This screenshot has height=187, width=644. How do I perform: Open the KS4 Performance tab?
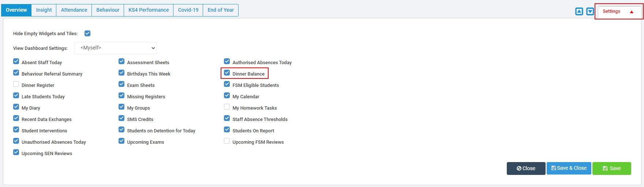pyautogui.click(x=149, y=10)
